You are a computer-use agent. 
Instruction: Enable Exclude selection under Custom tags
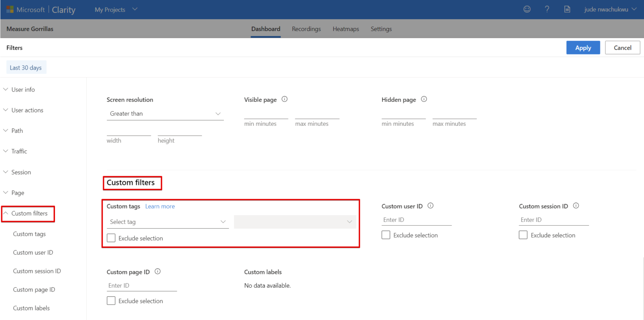click(x=111, y=238)
